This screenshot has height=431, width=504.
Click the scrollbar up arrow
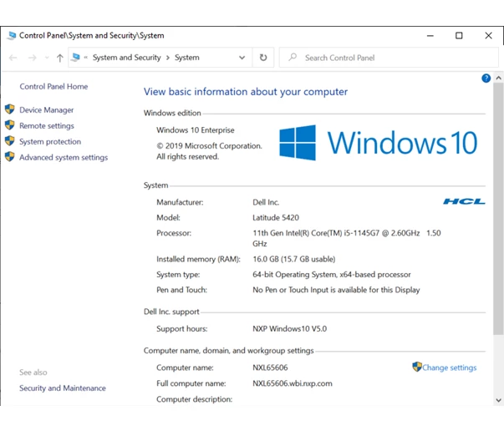pyautogui.click(x=498, y=78)
